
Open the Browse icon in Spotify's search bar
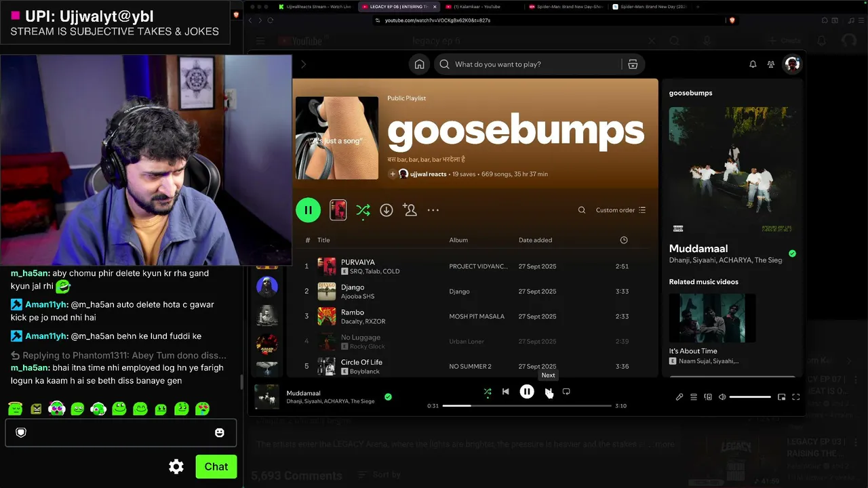[x=633, y=64]
